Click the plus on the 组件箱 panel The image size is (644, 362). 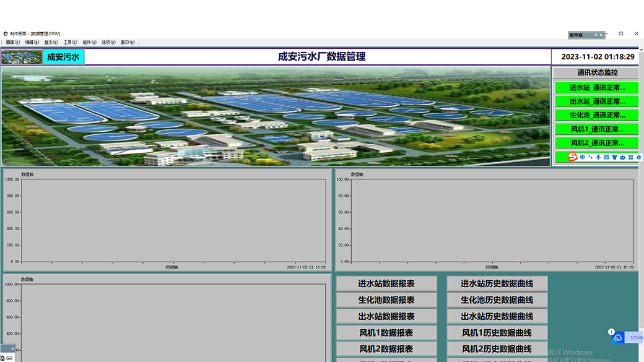596,35
